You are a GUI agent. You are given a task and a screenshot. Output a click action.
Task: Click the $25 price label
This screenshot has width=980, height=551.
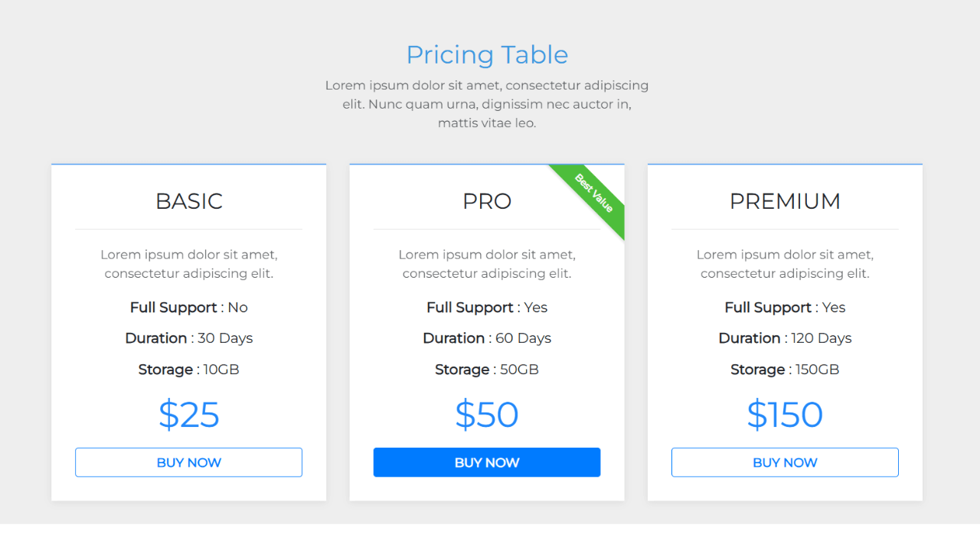[x=188, y=415]
